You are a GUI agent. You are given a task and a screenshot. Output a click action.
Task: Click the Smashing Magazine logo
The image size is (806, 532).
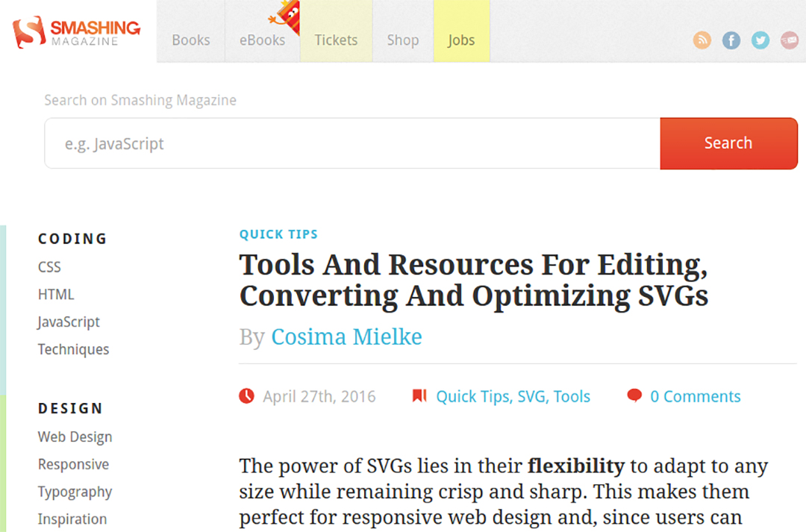(x=77, y=32)
